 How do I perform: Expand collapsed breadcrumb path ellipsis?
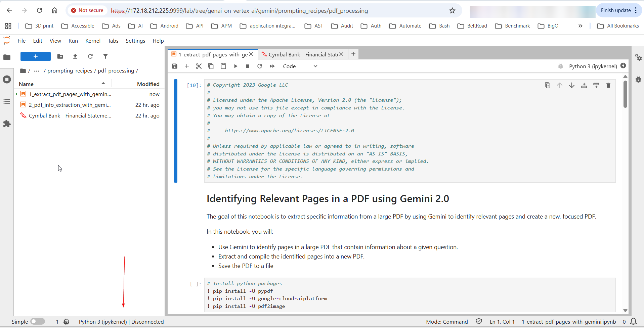[37, 71]
